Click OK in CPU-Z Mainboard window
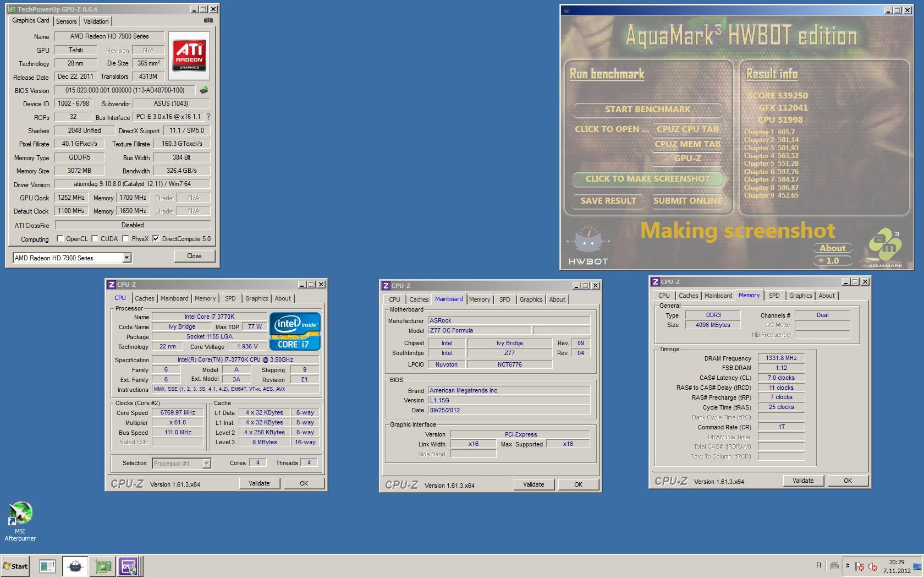This screenshot has width=924, height=578. tap(578, 484)
